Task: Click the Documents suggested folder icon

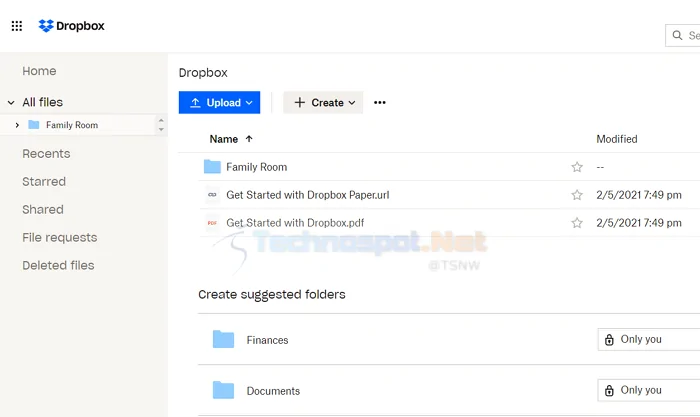Action: pos(223,390)
